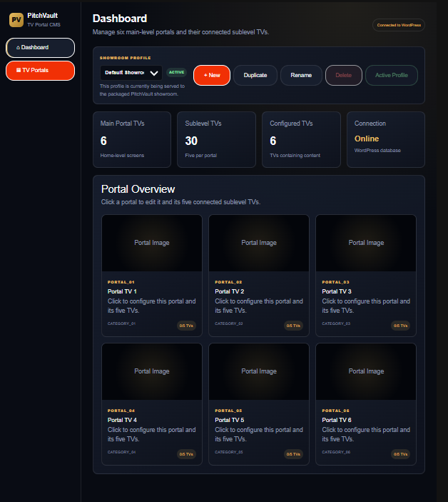The width and height of the screenshot is (448, 502).
Task: Click the Portal TV 5 title
Action: pos(230,420)
